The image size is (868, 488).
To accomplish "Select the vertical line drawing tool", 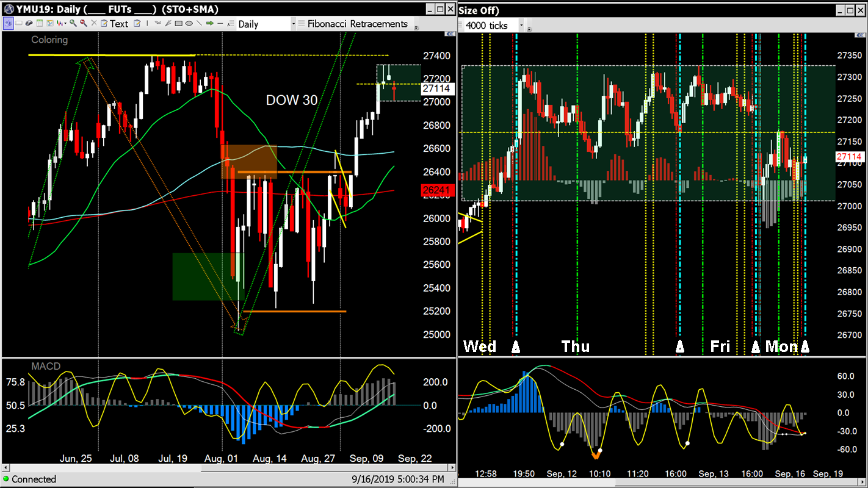I will 147,23.
